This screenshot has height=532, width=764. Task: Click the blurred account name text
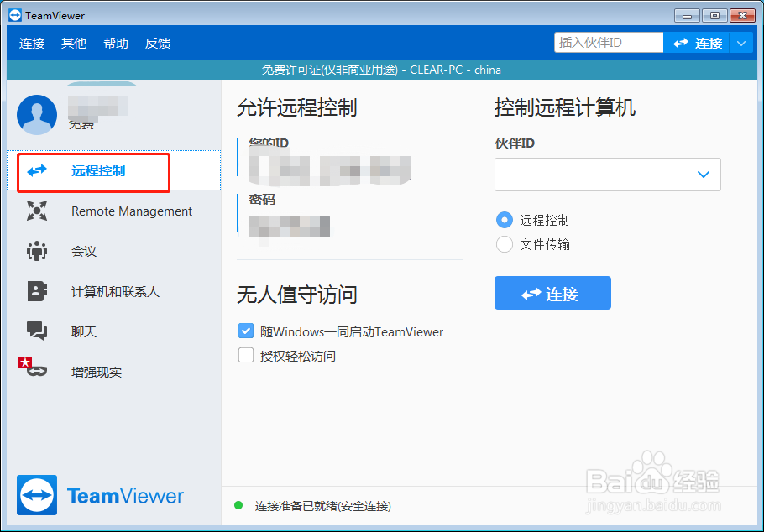(98, 107)
